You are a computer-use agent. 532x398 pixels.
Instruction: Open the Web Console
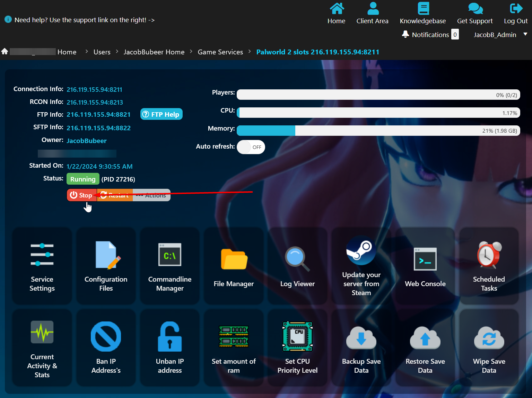(x=425, y=259)
